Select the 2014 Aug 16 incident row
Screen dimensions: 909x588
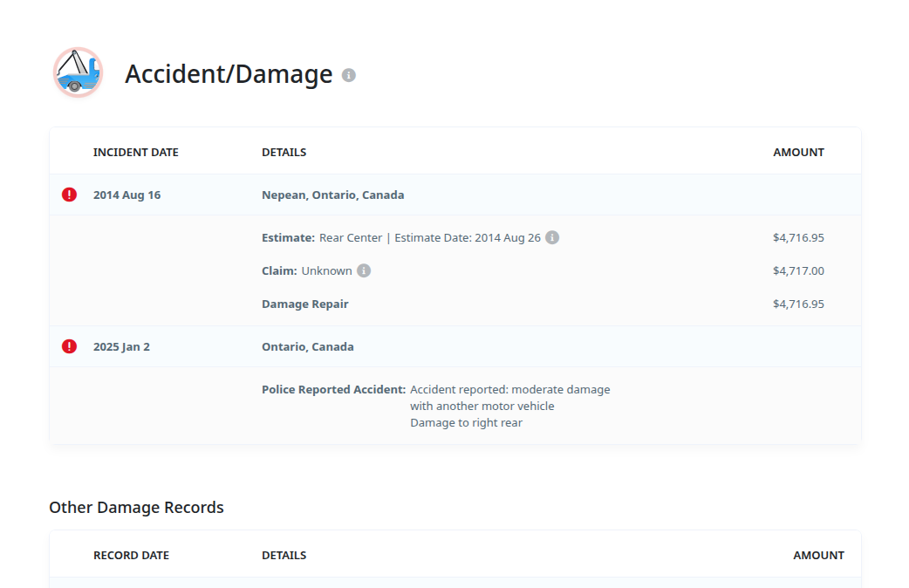127,195
